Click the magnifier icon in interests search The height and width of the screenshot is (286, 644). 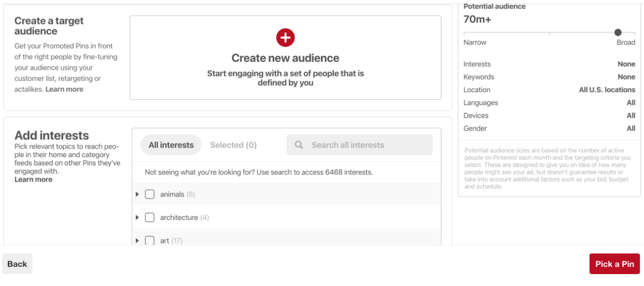pos(299,145)
